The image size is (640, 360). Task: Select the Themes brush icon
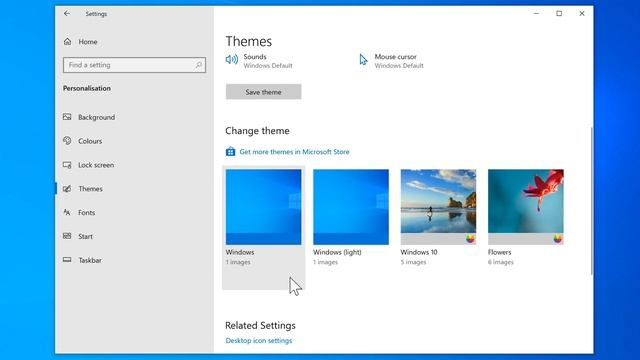tap(67, 189)
